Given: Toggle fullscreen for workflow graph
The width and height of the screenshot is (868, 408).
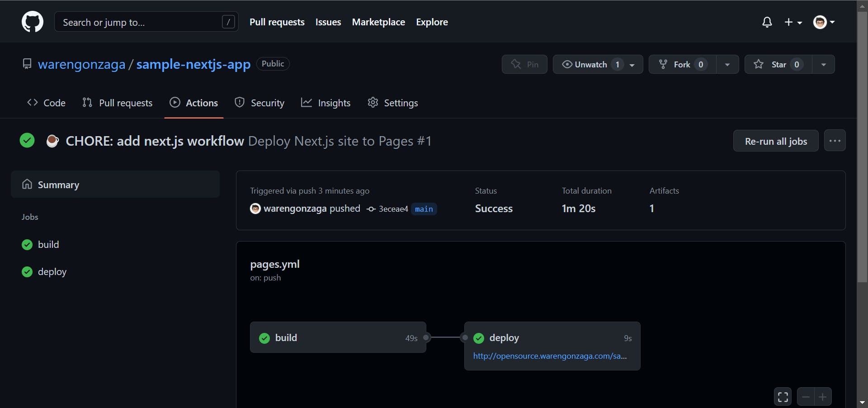Looking at the screenshot, I should pos(783,397).
